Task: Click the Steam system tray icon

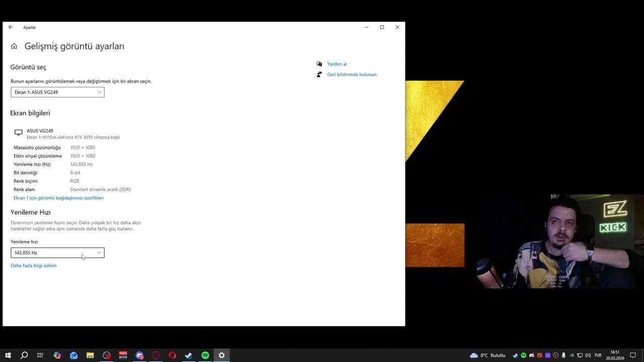Action: (x=515, y=355)
